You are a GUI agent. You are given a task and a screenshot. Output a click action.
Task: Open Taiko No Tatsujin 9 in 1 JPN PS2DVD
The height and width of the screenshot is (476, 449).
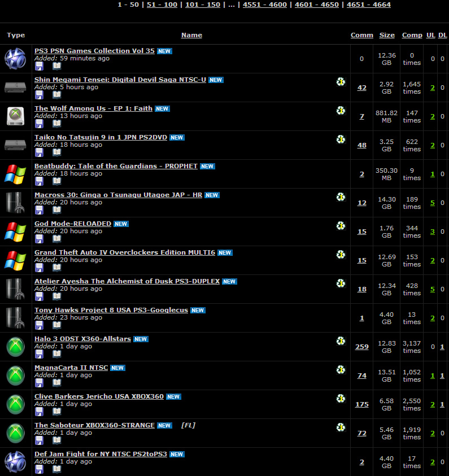coord(101,137)
